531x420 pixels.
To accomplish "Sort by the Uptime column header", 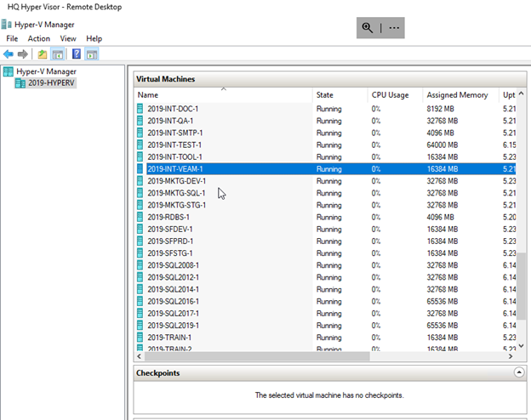I will (x=508, y=95).
